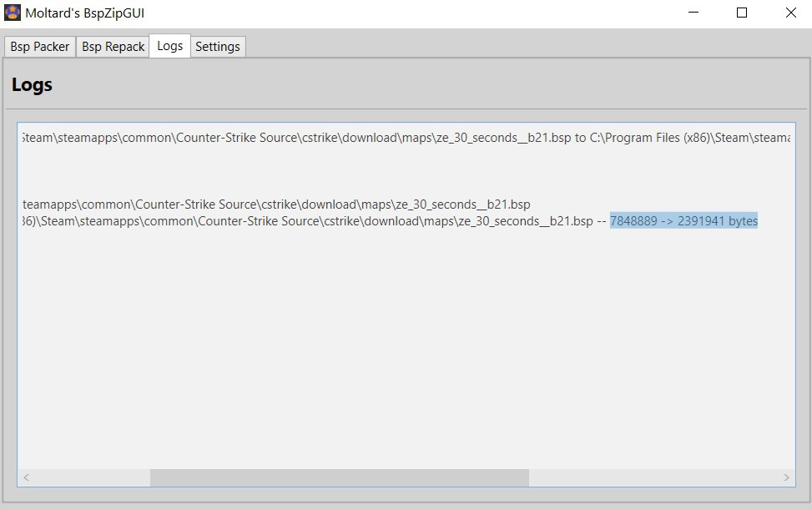The image size is (812, 510).
Task: Click the close window icon
Action: point(789,13)
